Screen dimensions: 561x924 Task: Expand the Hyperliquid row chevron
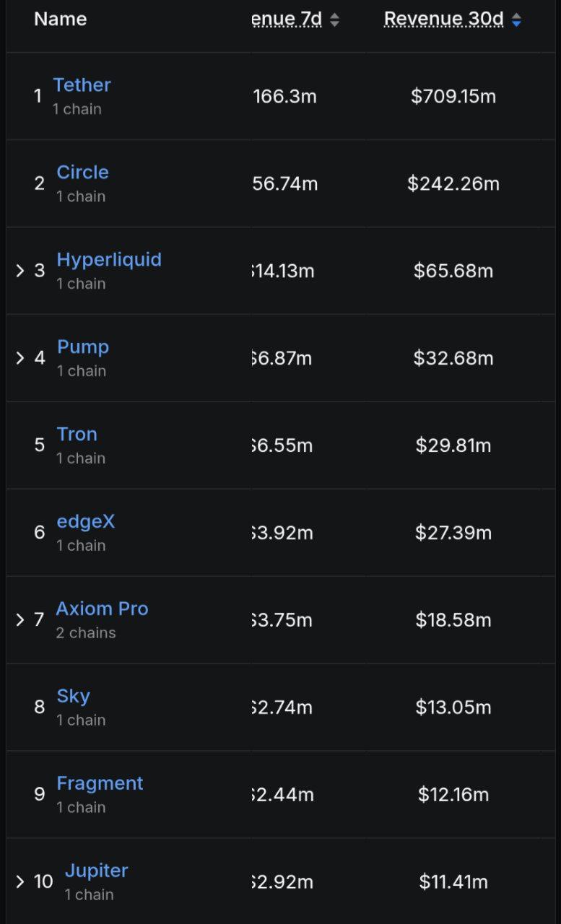click(x=20, y=271)
